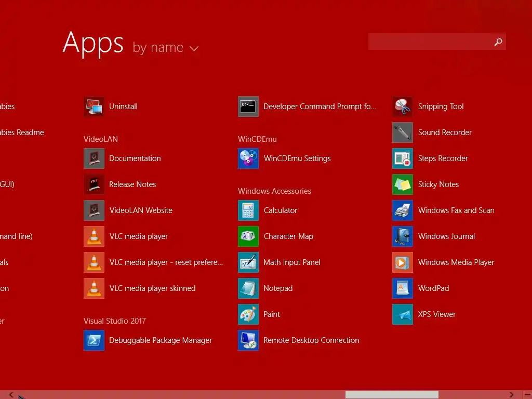Launch Notepad icon

point(248,288)
